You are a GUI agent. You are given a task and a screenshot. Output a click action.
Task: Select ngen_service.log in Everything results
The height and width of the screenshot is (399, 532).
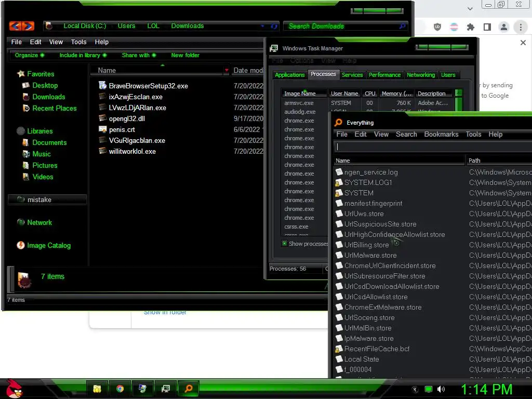(371, 172)
